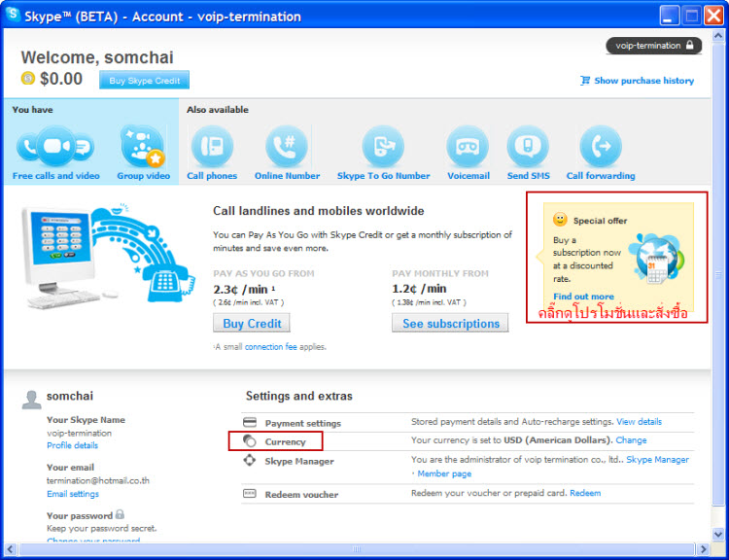Open the Skype To Go Number icon
This screenshot has height=560, width=729.
click(x=383, y=146)
